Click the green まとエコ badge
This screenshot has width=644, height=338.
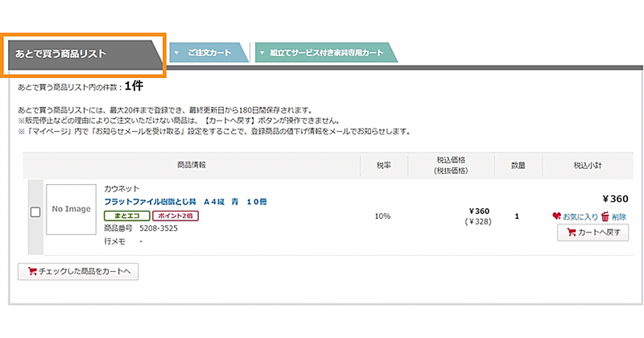[x=127, y=216]
